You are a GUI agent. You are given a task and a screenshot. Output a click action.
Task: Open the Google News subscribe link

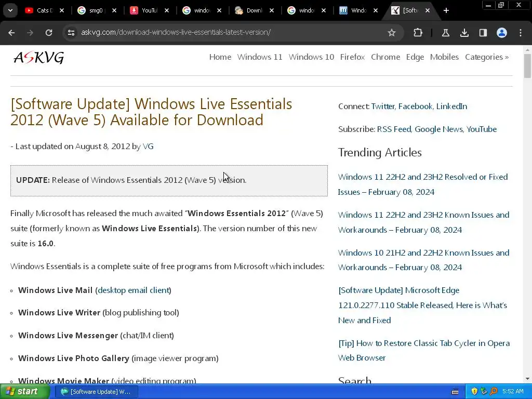point(438,129)
